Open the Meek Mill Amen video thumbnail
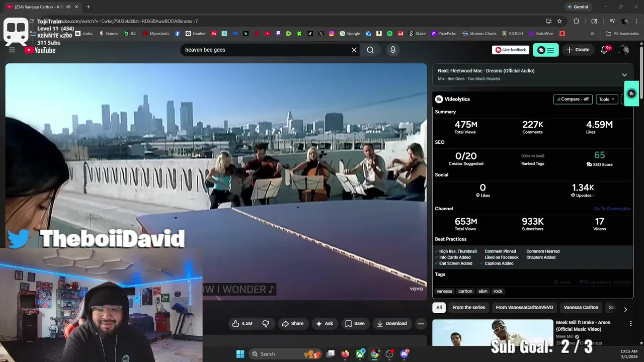 tap(492, 333)
